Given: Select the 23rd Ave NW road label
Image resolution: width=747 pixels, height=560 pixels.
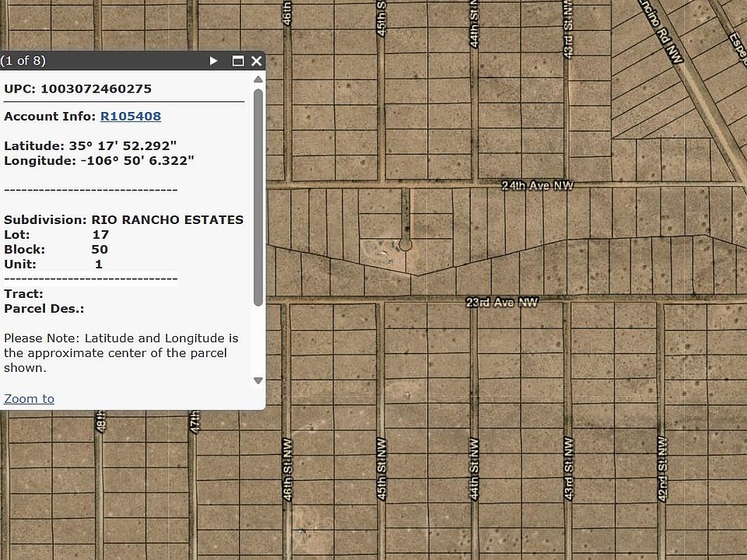Looking at the screenshot, I should [x=502, y=303].
